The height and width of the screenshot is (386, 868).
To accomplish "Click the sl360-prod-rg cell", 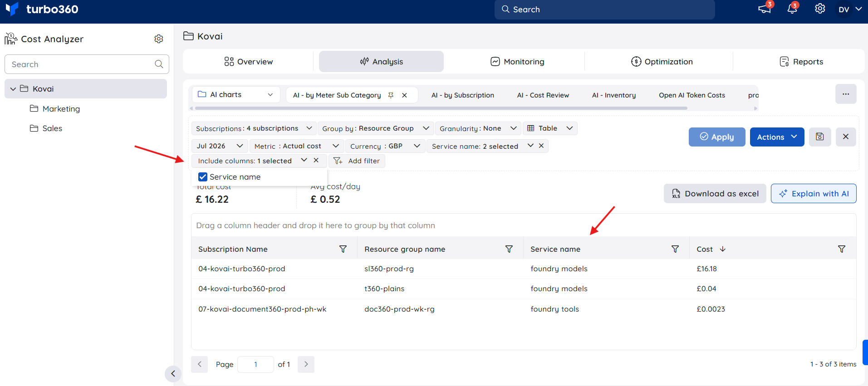I will click(389, 269).
